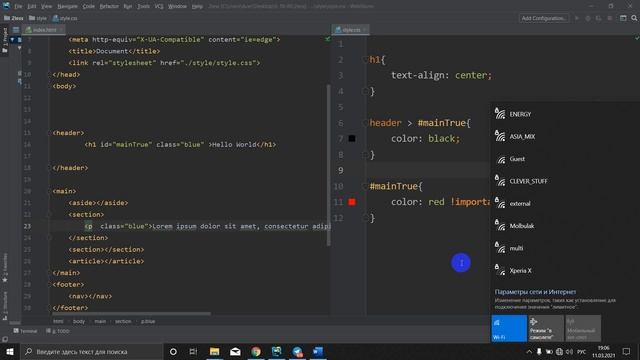The height and width of the screenshot is (360, 640).
Task: Click the Stop toolbar icon
Action: 609,18
